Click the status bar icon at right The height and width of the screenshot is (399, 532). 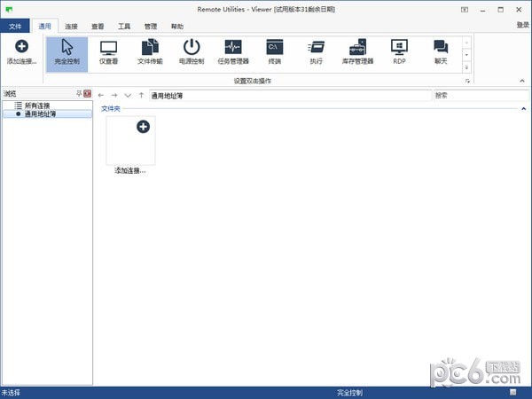(x=513, y=393)
